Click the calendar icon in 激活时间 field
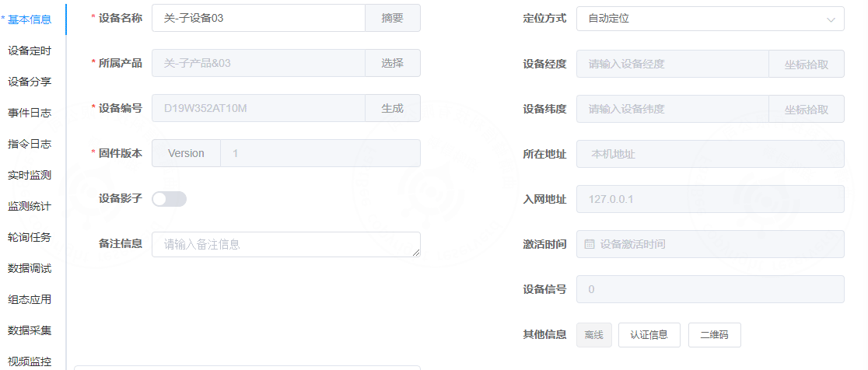This screenshot has height=370, width=868. (590, 244)
